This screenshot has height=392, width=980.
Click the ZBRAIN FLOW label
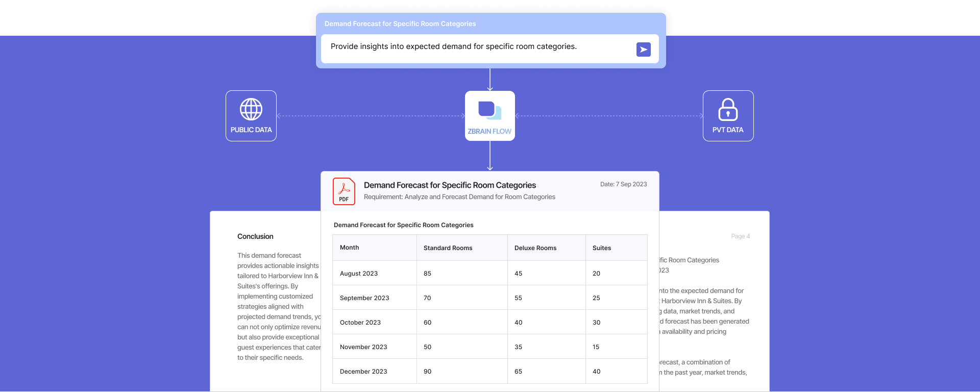[x=489, y=132]
